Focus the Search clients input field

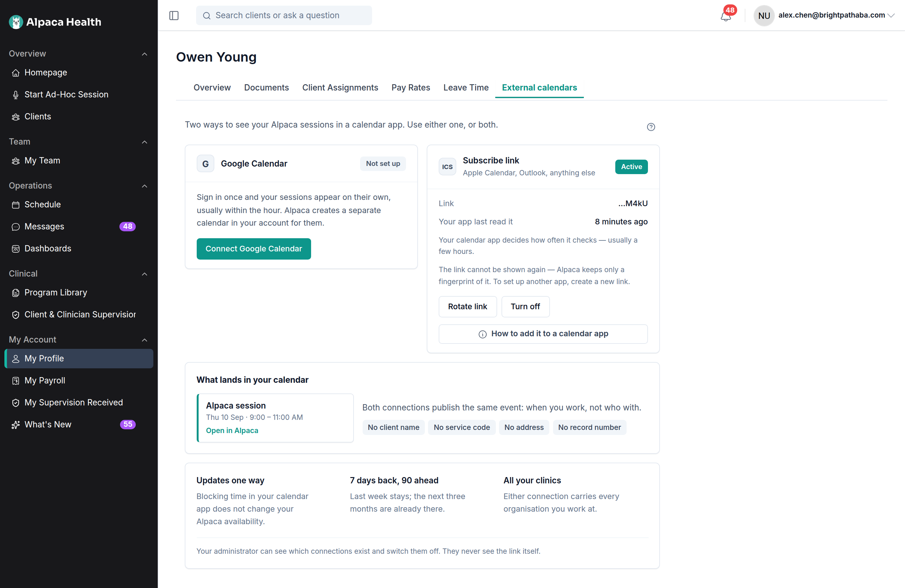tap(284, 16)
